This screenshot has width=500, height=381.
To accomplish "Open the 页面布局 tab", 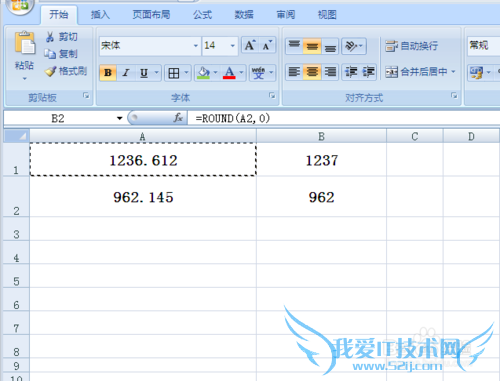I will click(151, 15).
